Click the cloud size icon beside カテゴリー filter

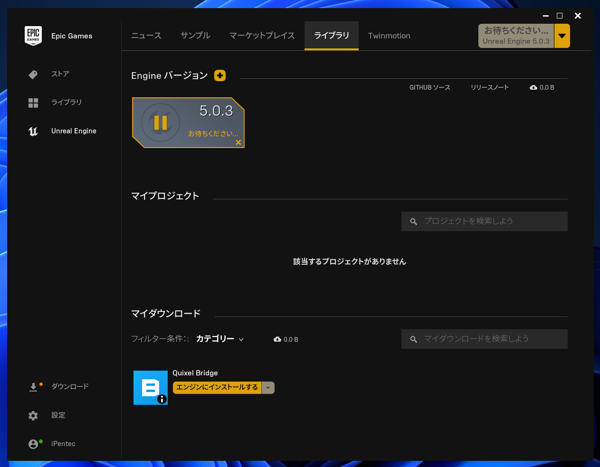[x=277, y=340]
